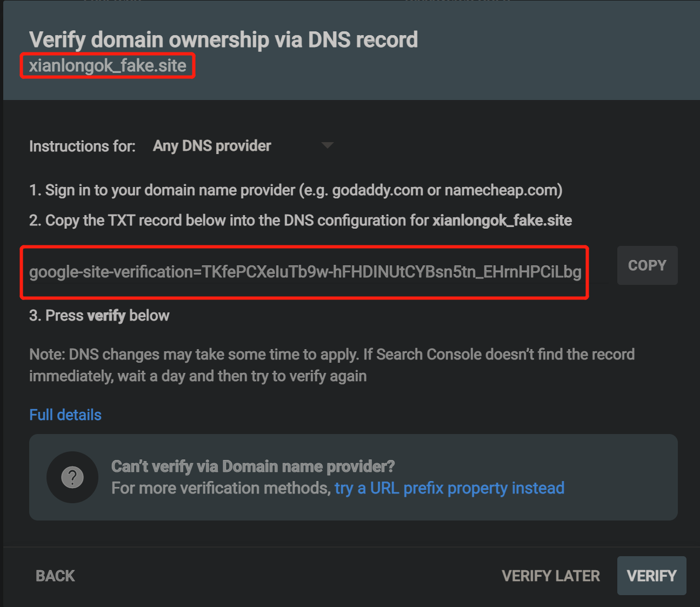Image resolution: width=700 pixels, height=607 pixels.
Task: Click the xianlongok_fake.site domain under the title
Action: 108,65
